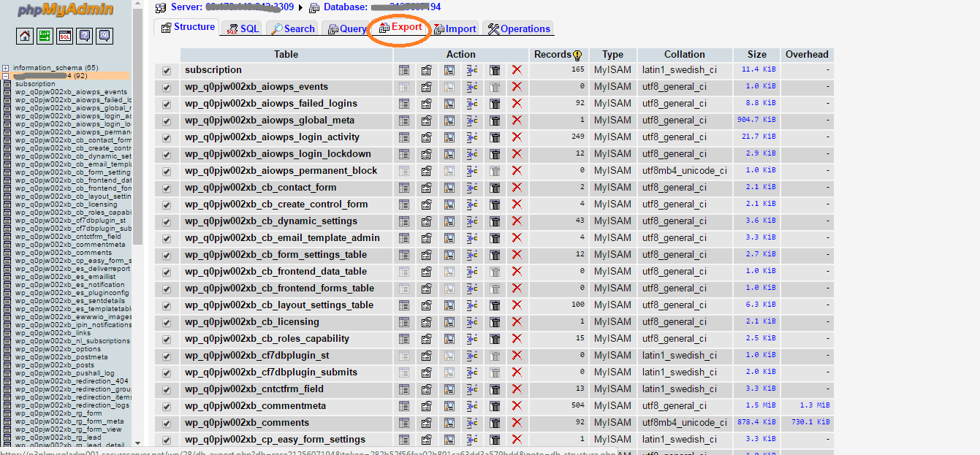This screenshot has height=455, width=980.
Task: Open wp_q0pjw002xb_cb_dynamic_settings table link
Action: pos(270,221)
